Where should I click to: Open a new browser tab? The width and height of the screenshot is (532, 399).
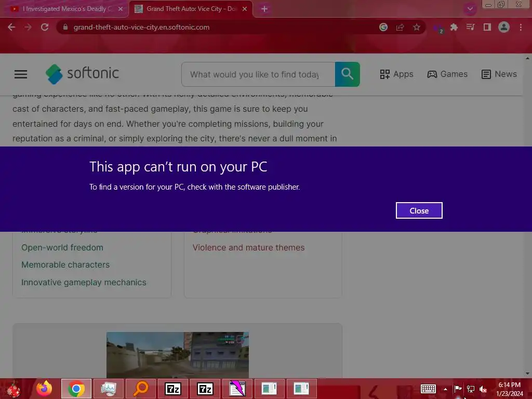pos(264,9)
